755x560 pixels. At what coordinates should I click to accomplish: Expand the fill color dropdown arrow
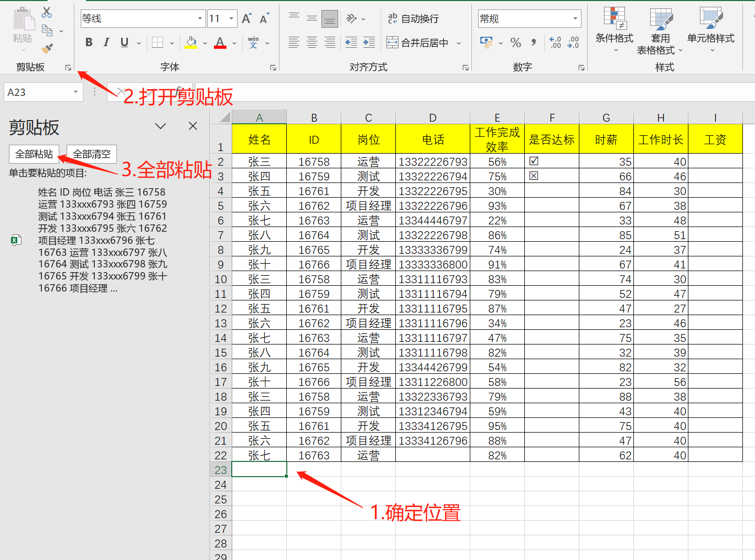coord(205,43)
